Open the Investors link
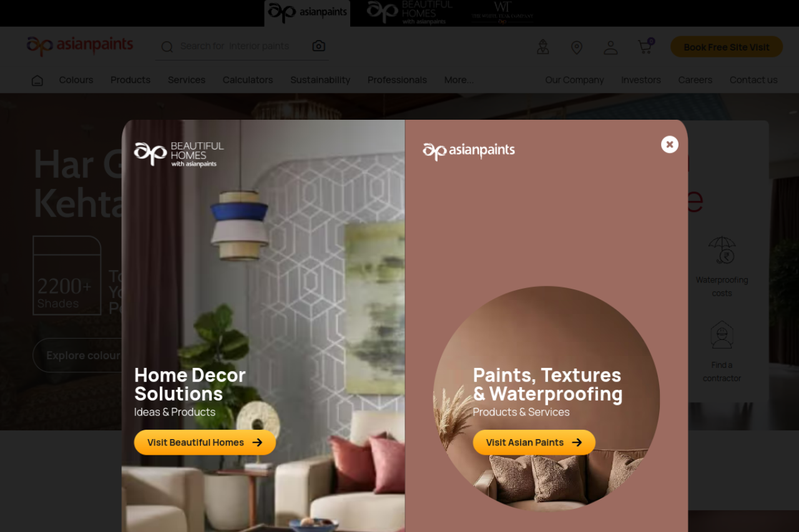The height and width of the screenshot is (532, 799). 641,80
